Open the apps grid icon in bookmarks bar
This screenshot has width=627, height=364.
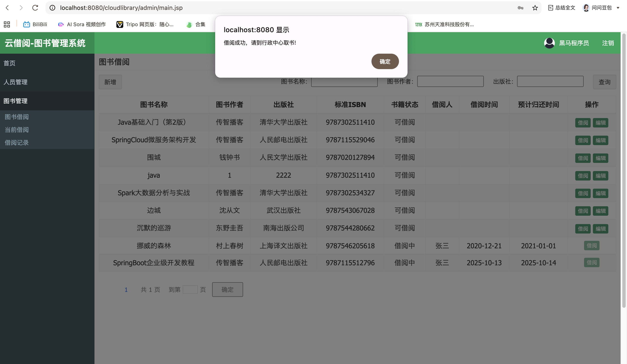pyautogui.click(x=7, y=24)
